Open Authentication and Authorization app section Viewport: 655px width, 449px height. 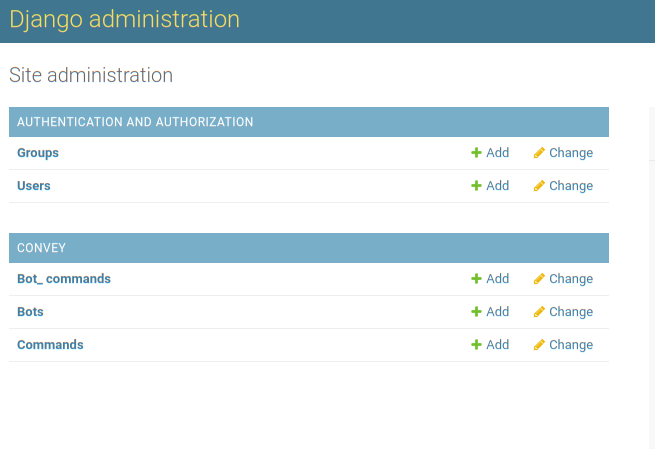[x=135, y=122]
